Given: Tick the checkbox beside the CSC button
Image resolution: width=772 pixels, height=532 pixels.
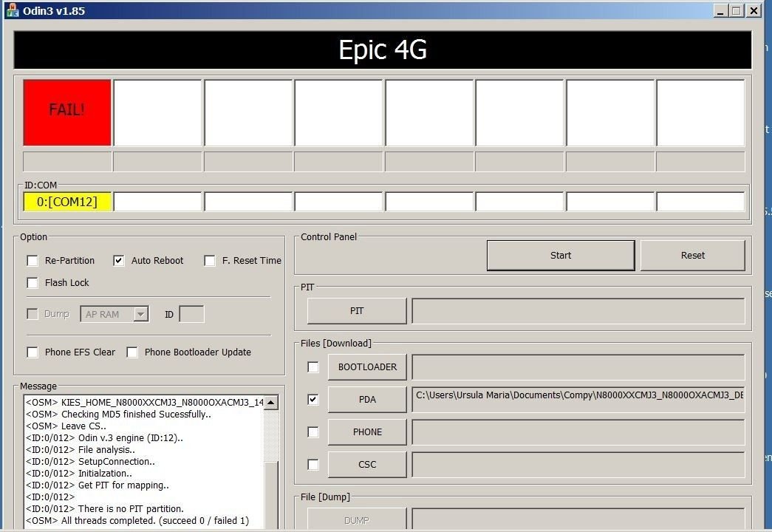Looking at the screenshot, I should (313, 465).
